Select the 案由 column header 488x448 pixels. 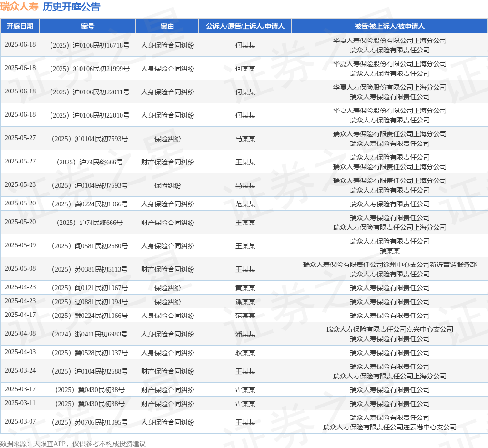click(x=167, y=26)
